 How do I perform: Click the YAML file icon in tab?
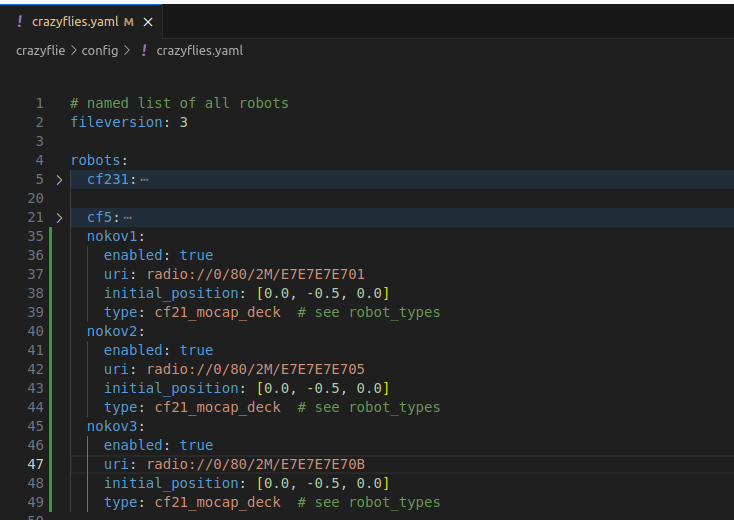tap(19, 22)
